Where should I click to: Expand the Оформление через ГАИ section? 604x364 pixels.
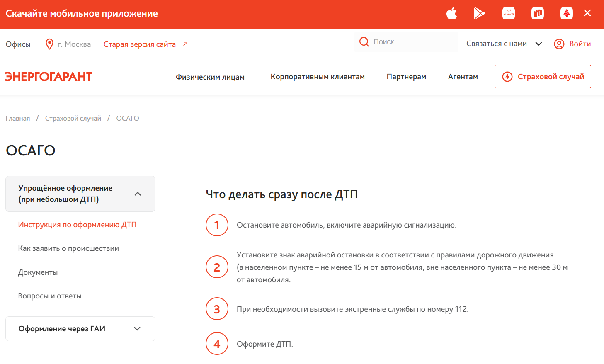click(80, 329)
